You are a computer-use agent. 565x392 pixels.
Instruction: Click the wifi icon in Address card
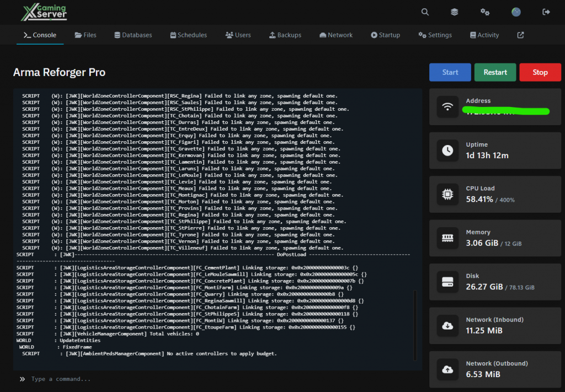[x=447, y=106]
